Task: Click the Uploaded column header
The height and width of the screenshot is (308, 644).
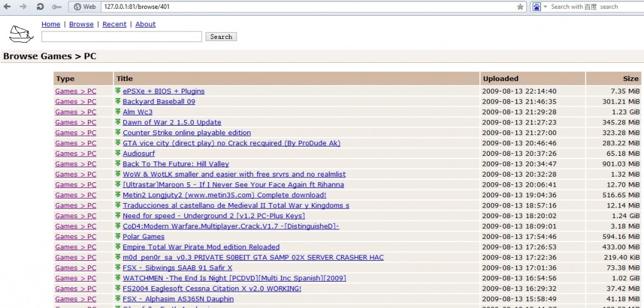Action: click(533, 79)
